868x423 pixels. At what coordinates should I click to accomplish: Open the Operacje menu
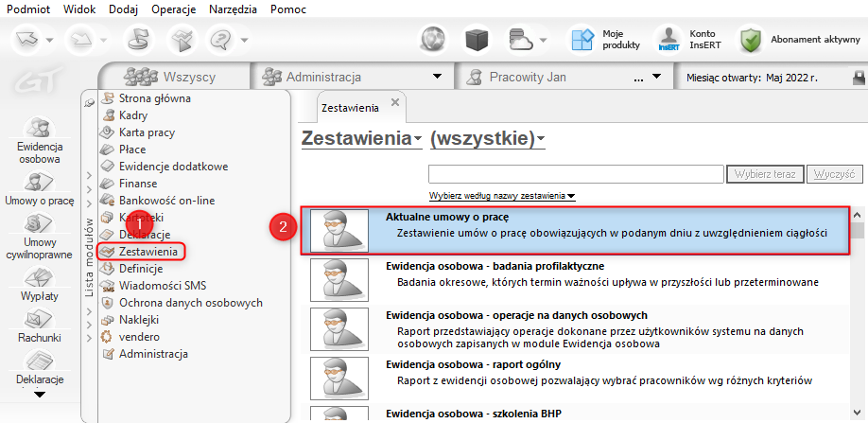[173, 9]
